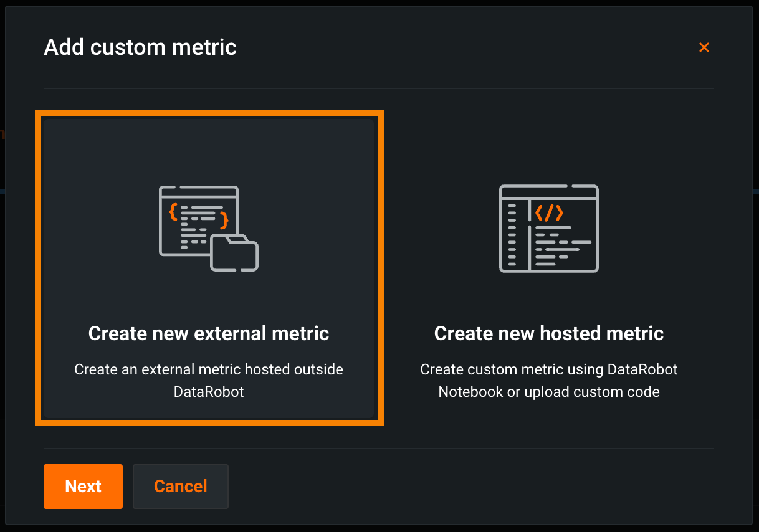Click the line-number column in hosted metric icon
The height and width of the screenshot is (532, 759).
[x=512, y=238]
